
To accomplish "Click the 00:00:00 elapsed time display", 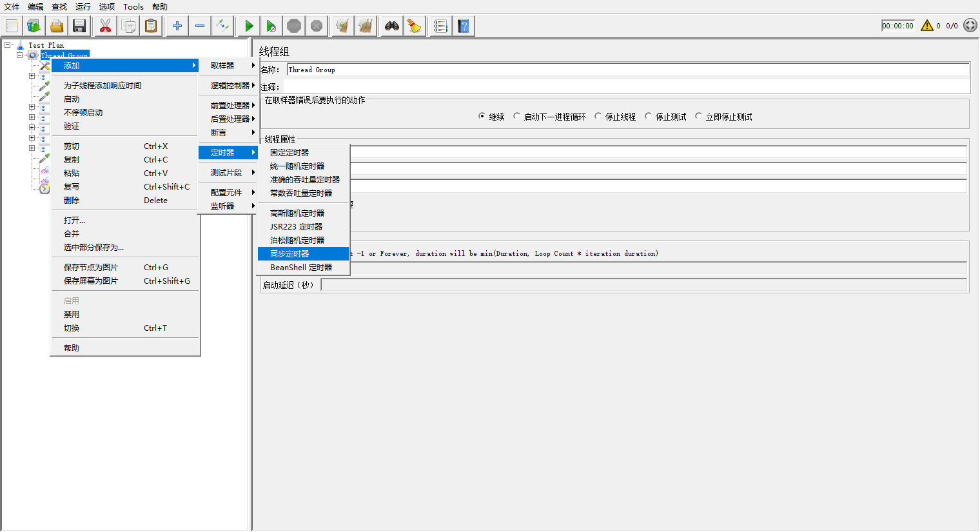I will pyautogui.click(x=897, y=26).
